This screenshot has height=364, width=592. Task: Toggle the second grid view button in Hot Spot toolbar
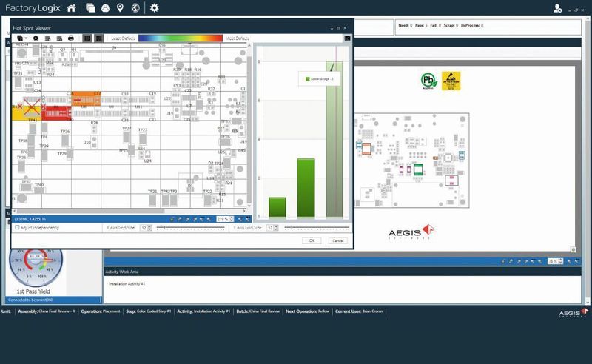pyautogui.click(x=98, y=38)
